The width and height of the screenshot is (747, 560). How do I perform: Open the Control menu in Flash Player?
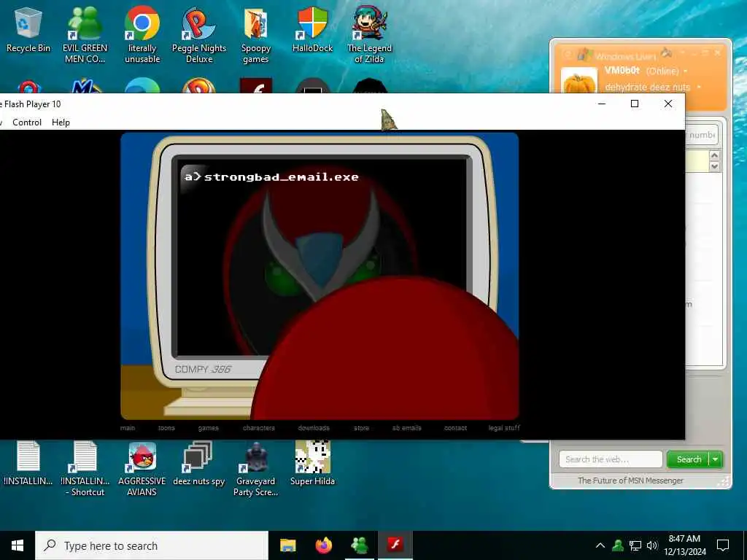pos(27,122)
